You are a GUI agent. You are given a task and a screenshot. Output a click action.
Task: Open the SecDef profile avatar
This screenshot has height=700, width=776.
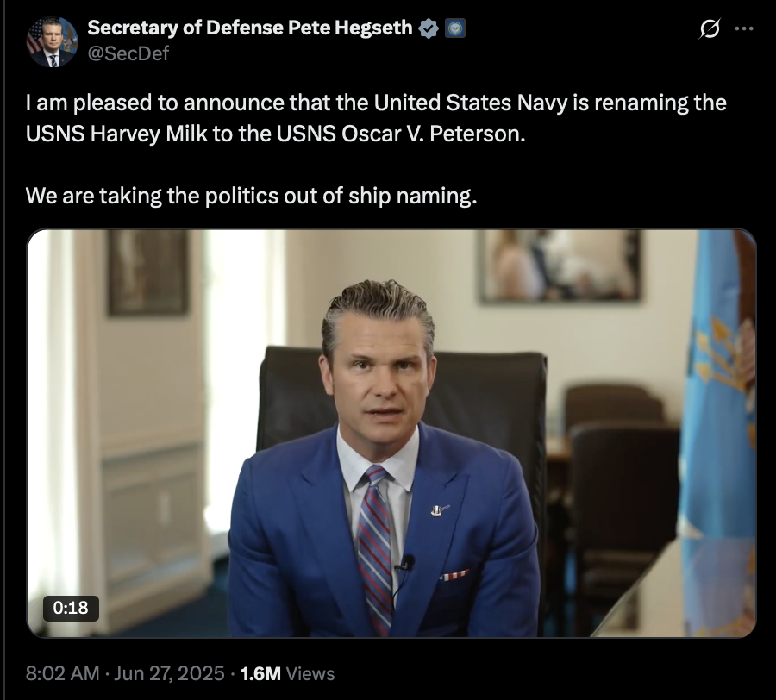coord(52,41)
